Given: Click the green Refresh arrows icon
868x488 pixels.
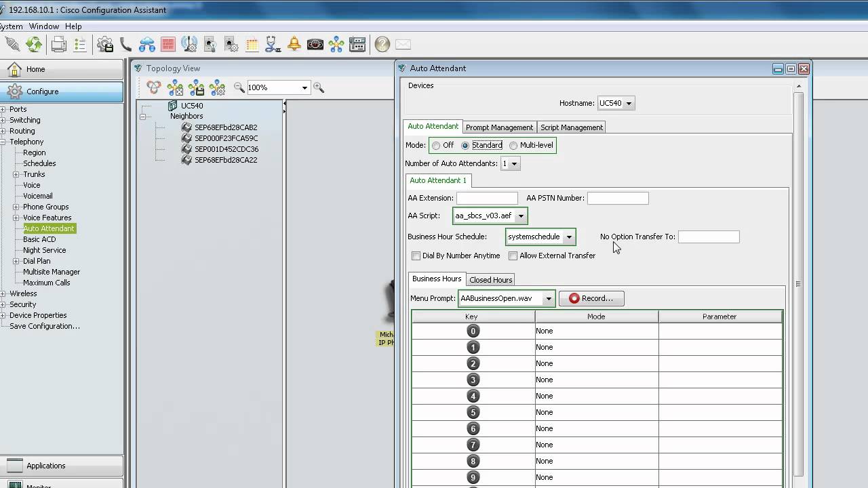Looking at the screenshot, I should (34, 45).
